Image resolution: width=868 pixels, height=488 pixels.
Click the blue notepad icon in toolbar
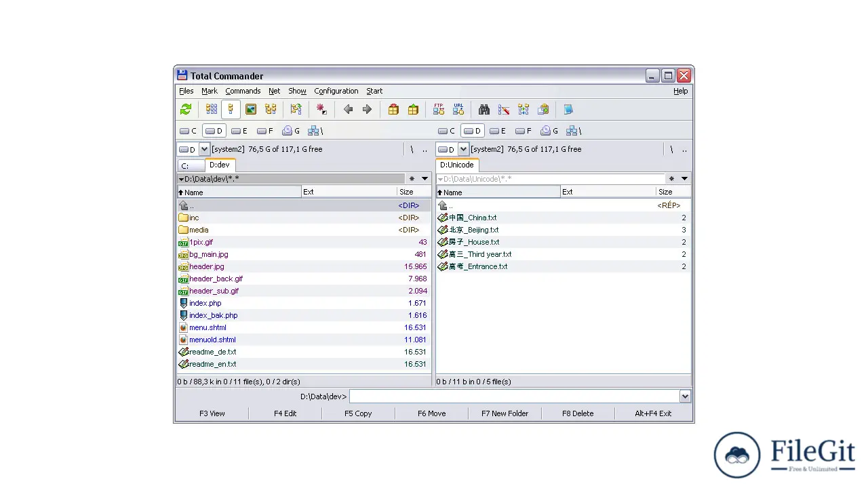click(x=568, y=109)
